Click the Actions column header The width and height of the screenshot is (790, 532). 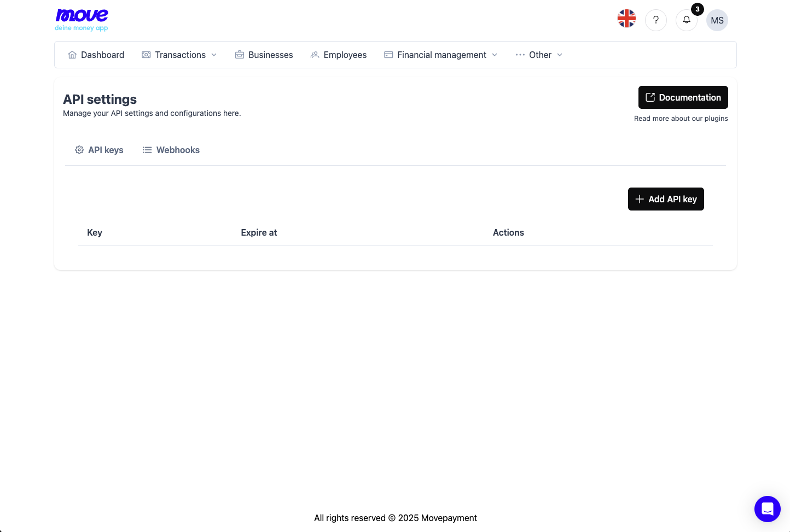(x=508, y=232)
